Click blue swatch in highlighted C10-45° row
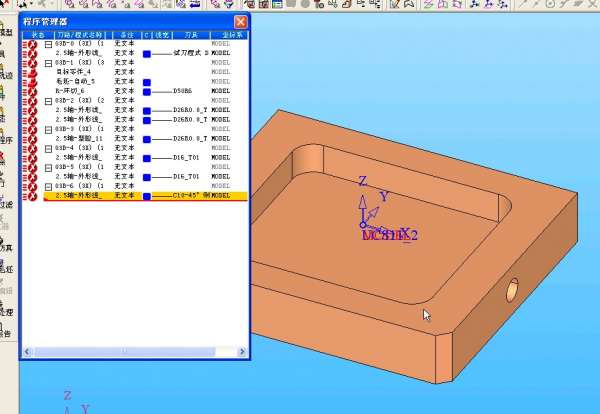The width and height of the screenshot is (600, 414). tap(147, 196)
